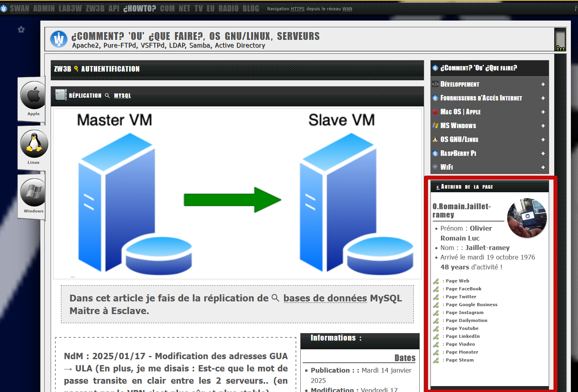
Task: Click the red apple icon beside Mac OS
Action: (435, 112)
